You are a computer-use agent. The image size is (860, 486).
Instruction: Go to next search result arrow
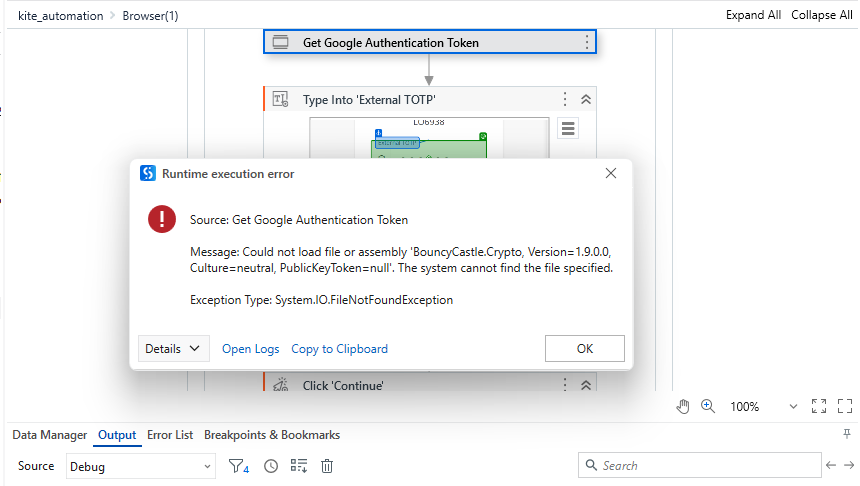849,465
